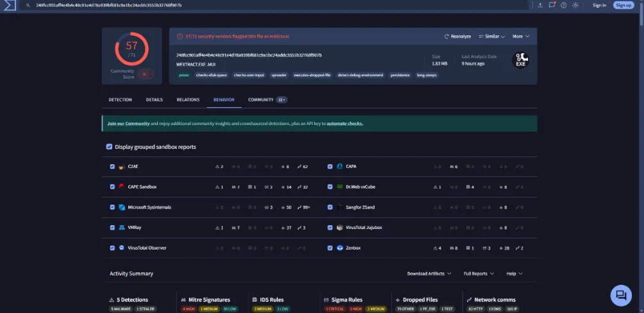Click the Sigma Rules icon
The height and width of the screenshot is (313, 644).
pos(326,300)
